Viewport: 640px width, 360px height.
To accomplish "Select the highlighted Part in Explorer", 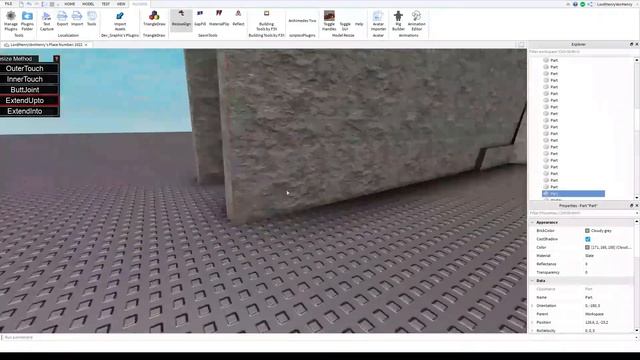I will pos(573,193).
